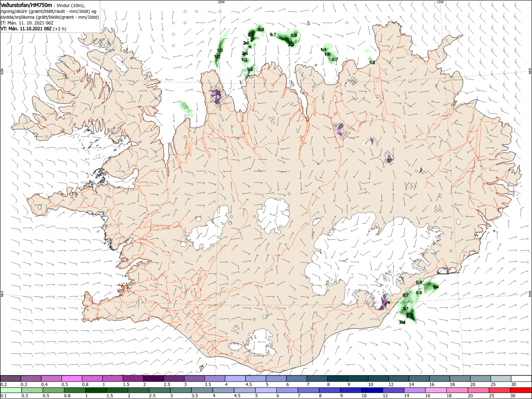Click the 2.9 precipitation value north of Iceland

pos(291,44)
